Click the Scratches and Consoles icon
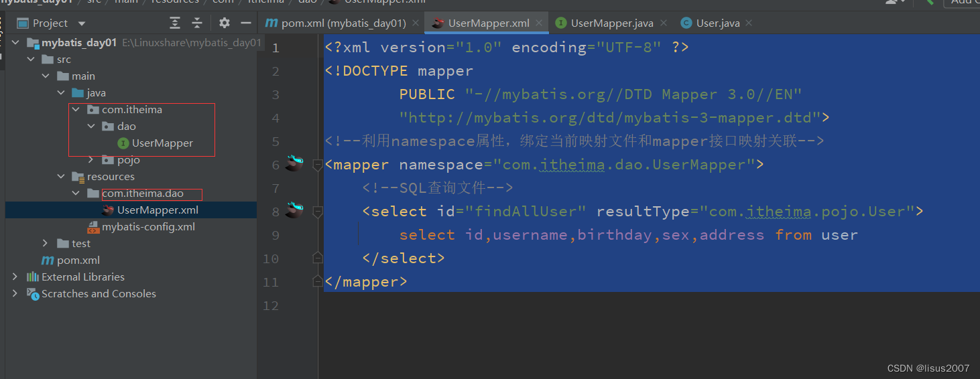The width and height of the screenshot is (980, 379). tap(32, 294)
